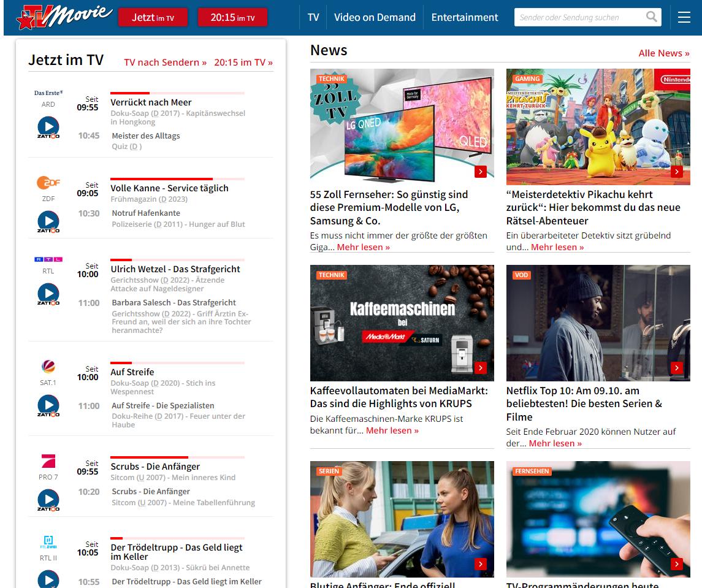
Task: Play SAT.1 stream via Zattoo icon
Action: tap(48, 406)
